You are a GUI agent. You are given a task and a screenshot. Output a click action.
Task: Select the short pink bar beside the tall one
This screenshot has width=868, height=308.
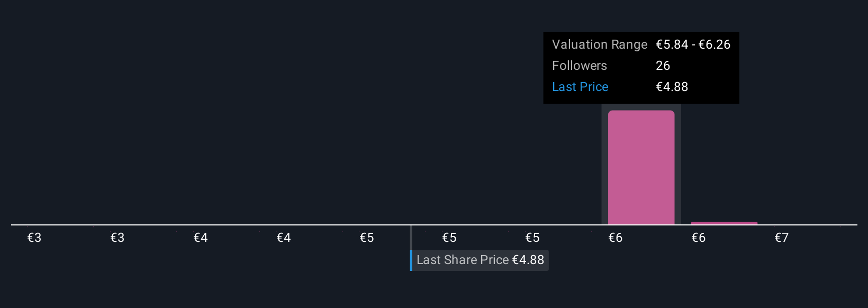[724, 223]
